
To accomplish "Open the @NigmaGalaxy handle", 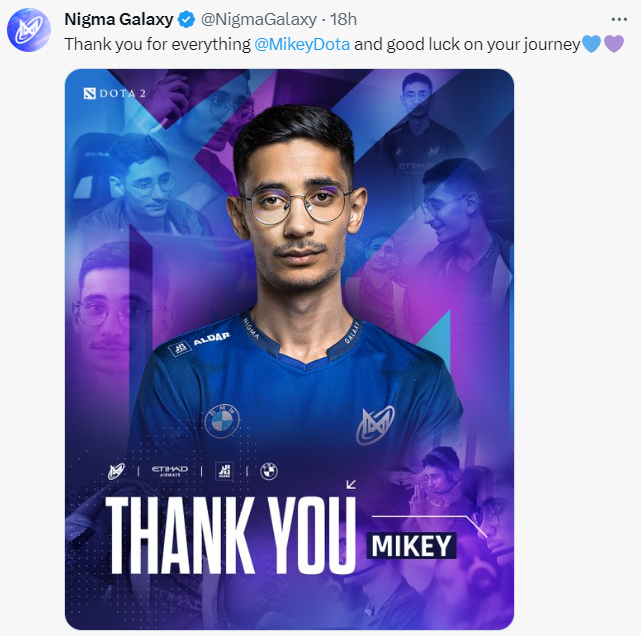I will click(x=259, y=19).
